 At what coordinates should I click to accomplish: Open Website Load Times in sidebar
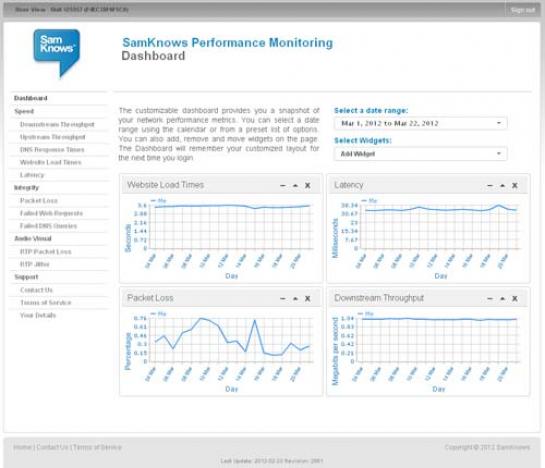[x=50, y=162]
